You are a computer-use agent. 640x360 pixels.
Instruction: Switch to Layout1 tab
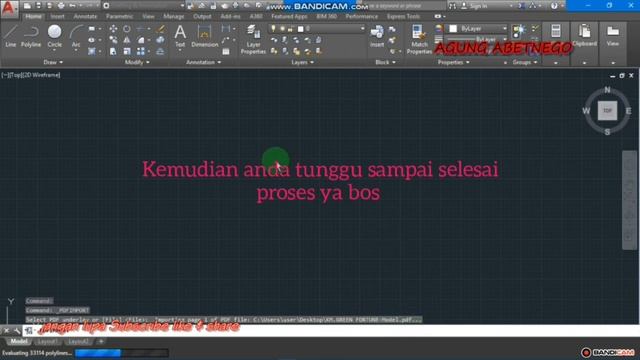click(47, 341)
